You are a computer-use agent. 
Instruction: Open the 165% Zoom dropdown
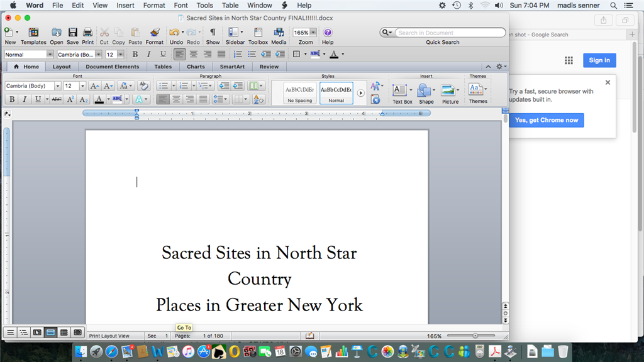tap(313, 33)
